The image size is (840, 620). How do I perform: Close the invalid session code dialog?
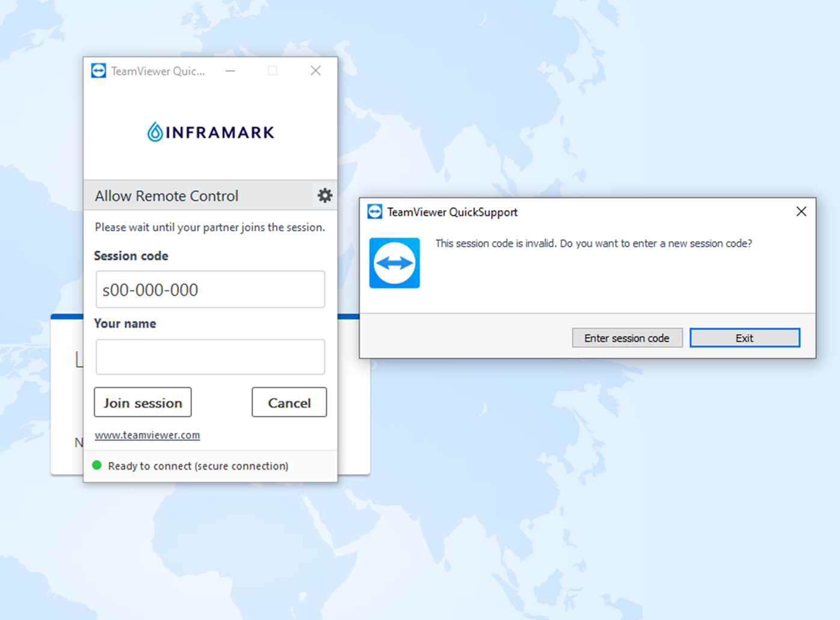click(801, 212)
